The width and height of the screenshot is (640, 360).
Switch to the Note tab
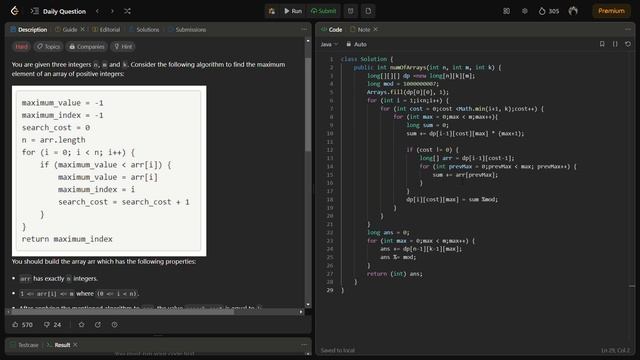click(360, 29)
